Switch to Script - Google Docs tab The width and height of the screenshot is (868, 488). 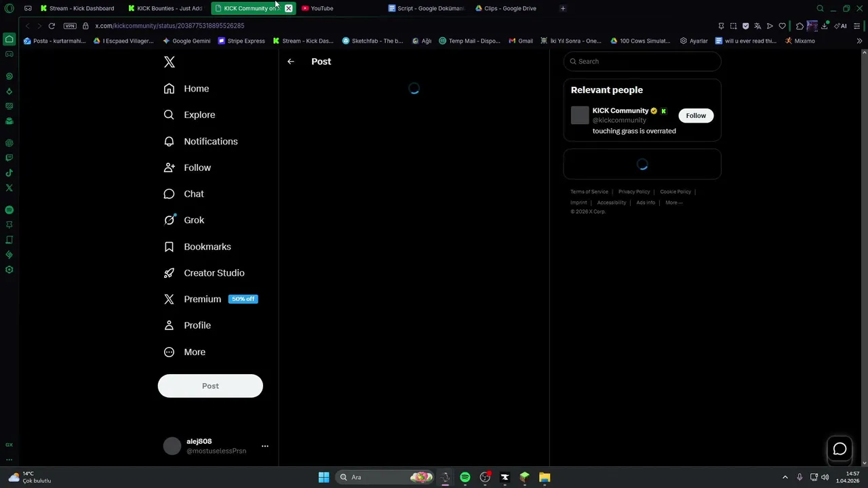click(x=426, y=8)
